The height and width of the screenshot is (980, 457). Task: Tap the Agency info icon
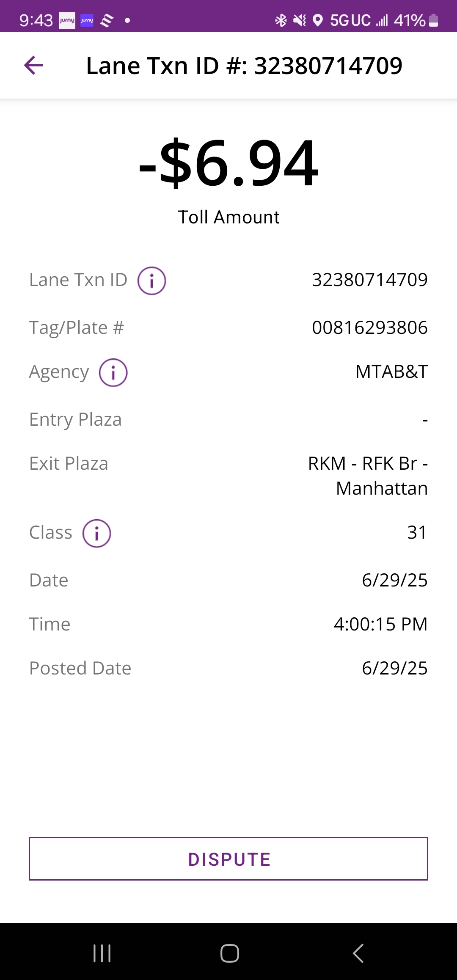point(113,373)
